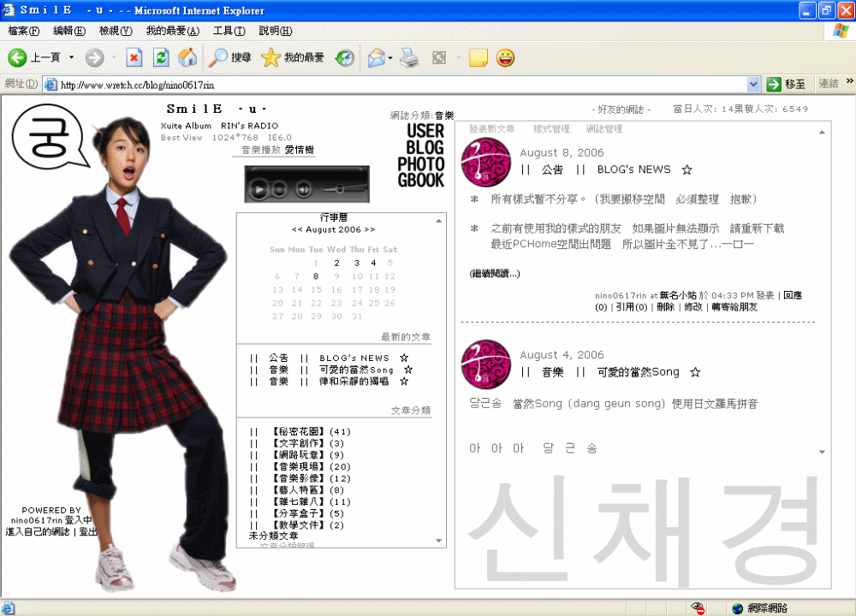
Task: Click the Messenger smiley face icon
Action: point(505,57)
